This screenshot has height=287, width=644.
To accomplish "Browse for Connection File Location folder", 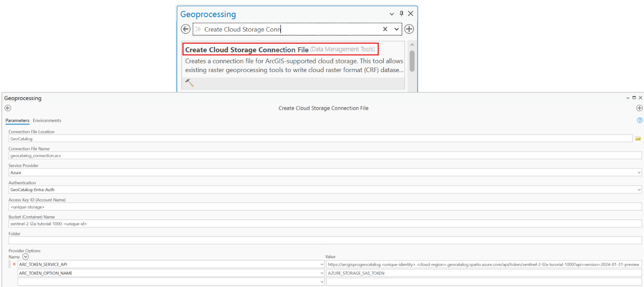I will (x=638, y=139).
